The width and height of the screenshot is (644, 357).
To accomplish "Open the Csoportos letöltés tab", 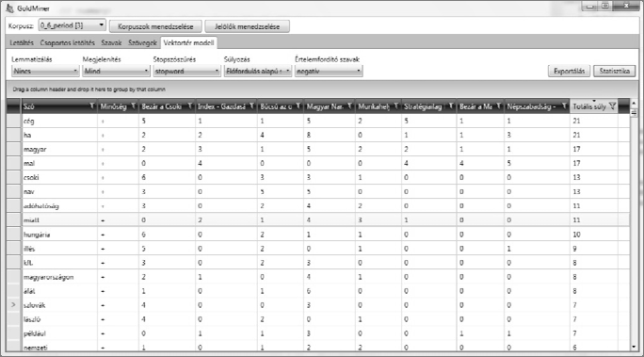I will click(67, 42).
